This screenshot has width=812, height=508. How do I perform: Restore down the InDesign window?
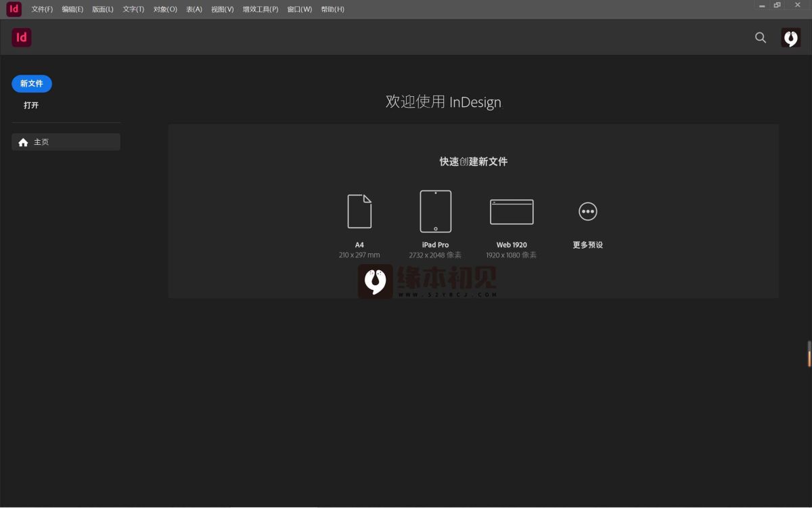pyautogui.click(x=777, y=5)
